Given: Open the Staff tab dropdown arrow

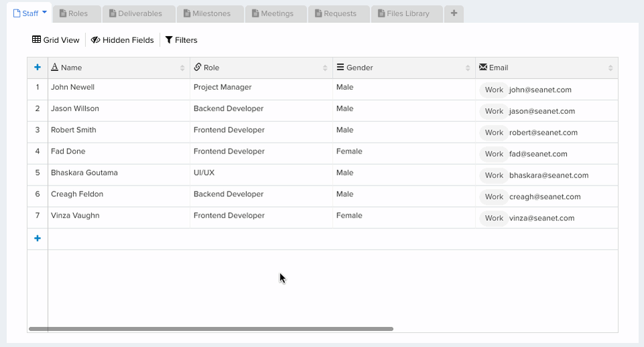Looking at the screenshot, I should coord(44,12).
